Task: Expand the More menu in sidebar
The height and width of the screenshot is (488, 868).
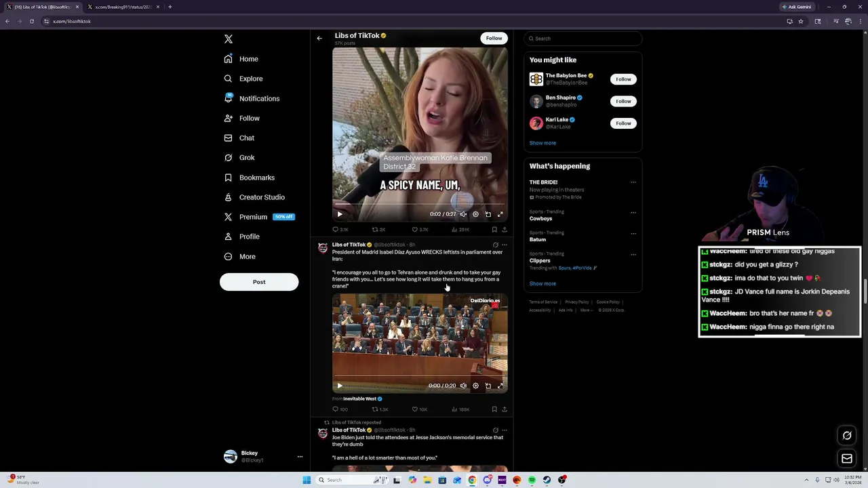Action: click(x=240, y=256)
